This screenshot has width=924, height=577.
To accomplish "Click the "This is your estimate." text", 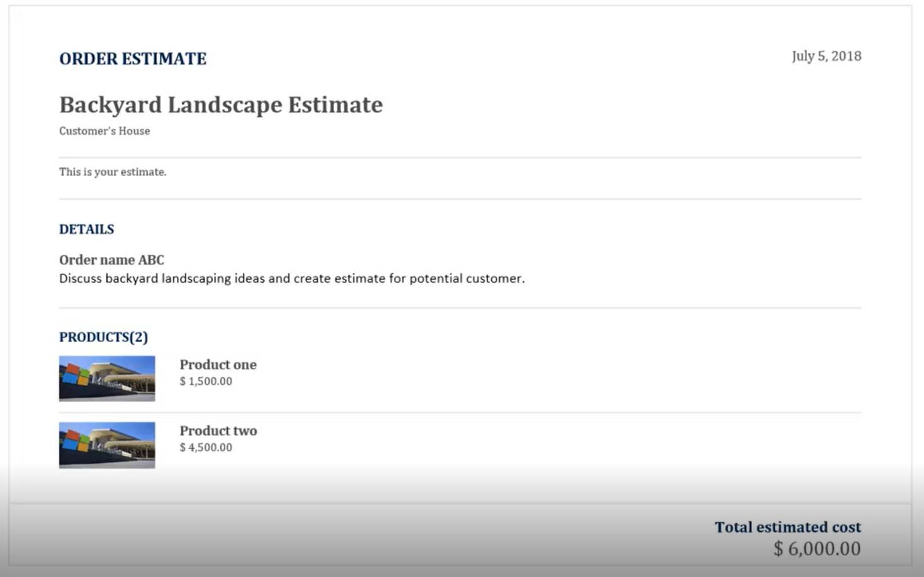I will [x=113, y=172].
